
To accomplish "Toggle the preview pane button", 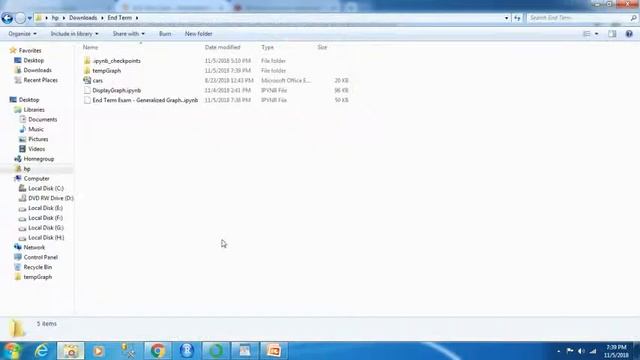I will [x=612, y=34].
